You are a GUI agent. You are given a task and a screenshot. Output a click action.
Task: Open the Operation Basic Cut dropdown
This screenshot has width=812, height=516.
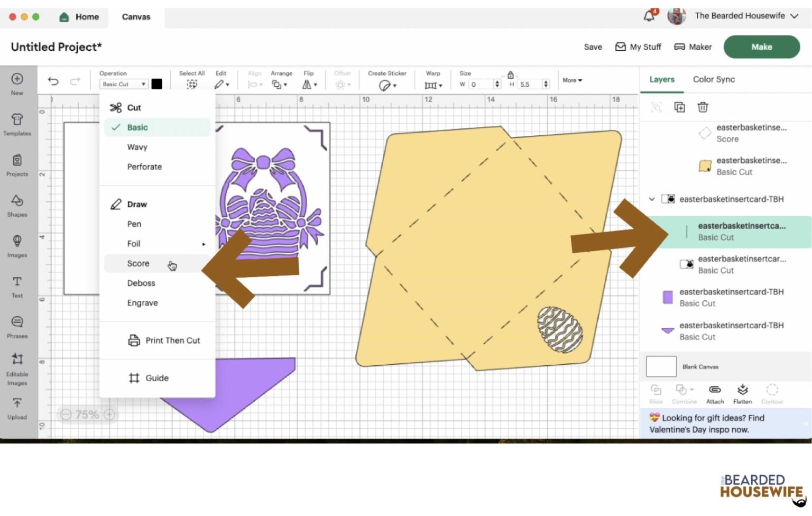click(x=124, y=84)
